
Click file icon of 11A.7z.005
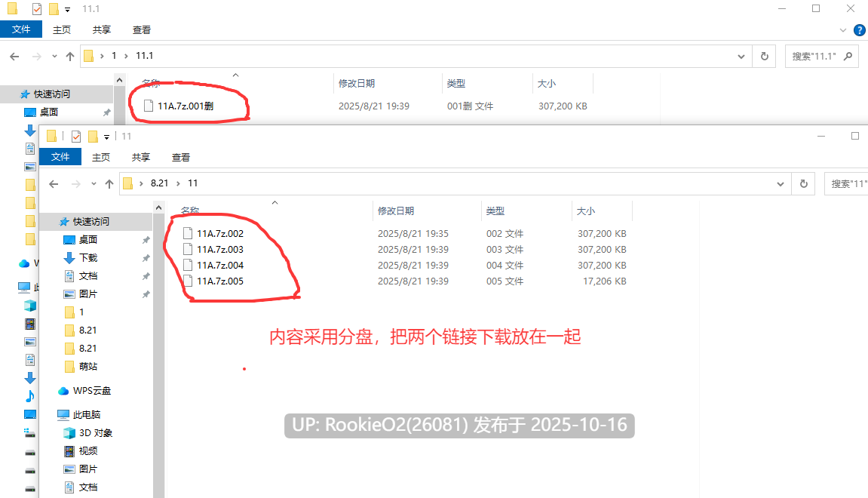tap(188, 281)
